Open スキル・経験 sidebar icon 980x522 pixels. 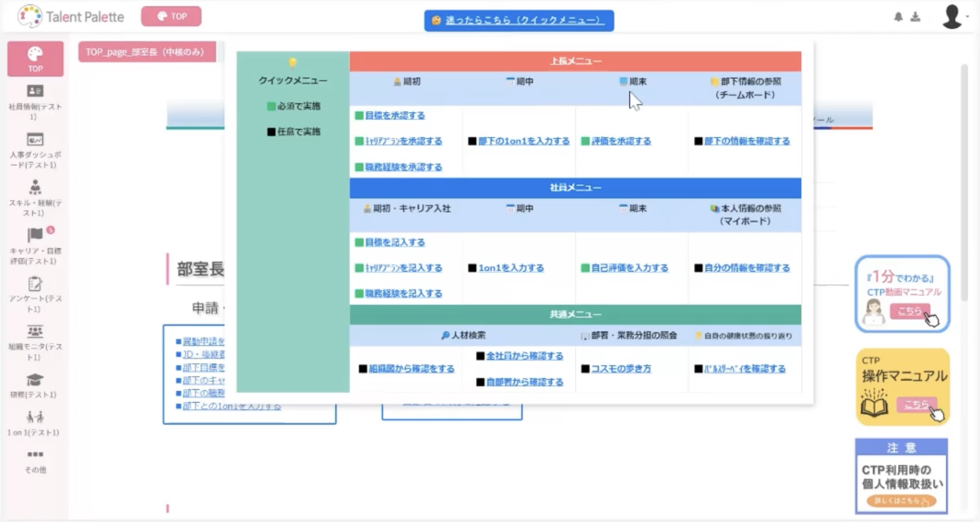click(x=35, y=187)
